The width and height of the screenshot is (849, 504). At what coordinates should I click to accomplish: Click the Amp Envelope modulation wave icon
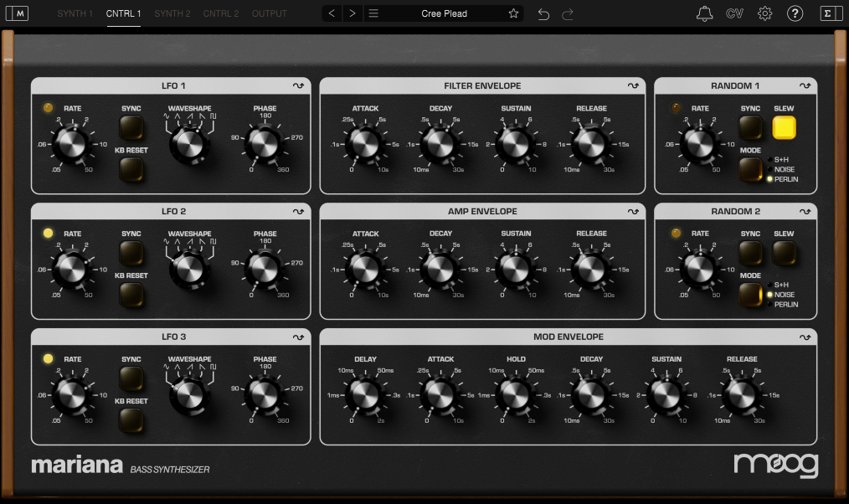pos(633,211)
